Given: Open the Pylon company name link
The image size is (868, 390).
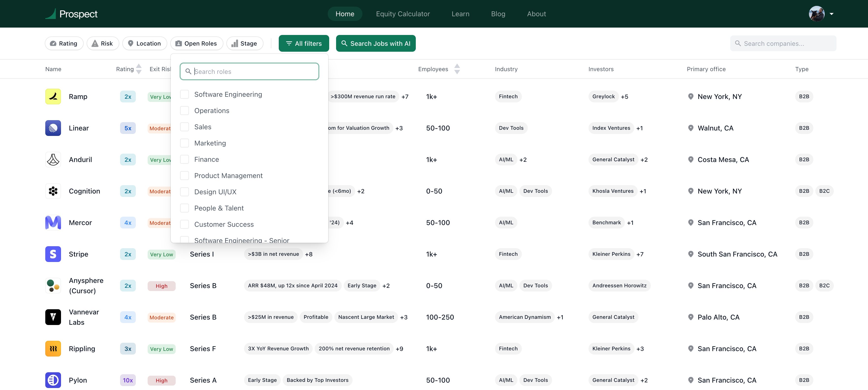Looking at the screenshot, I should [x=78, y=380].
